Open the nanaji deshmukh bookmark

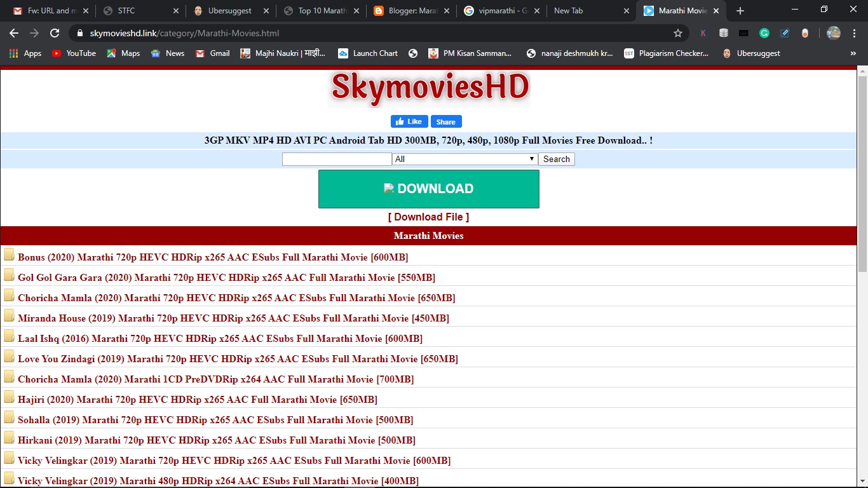pyautogui.click(x=570, y=53)
